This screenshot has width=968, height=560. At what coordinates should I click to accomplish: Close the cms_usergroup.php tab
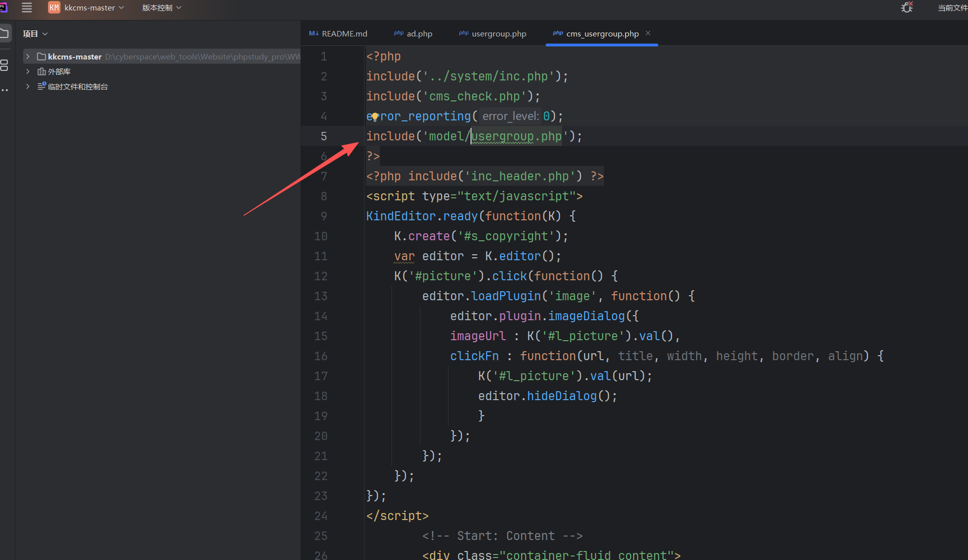tap(648, 33)
